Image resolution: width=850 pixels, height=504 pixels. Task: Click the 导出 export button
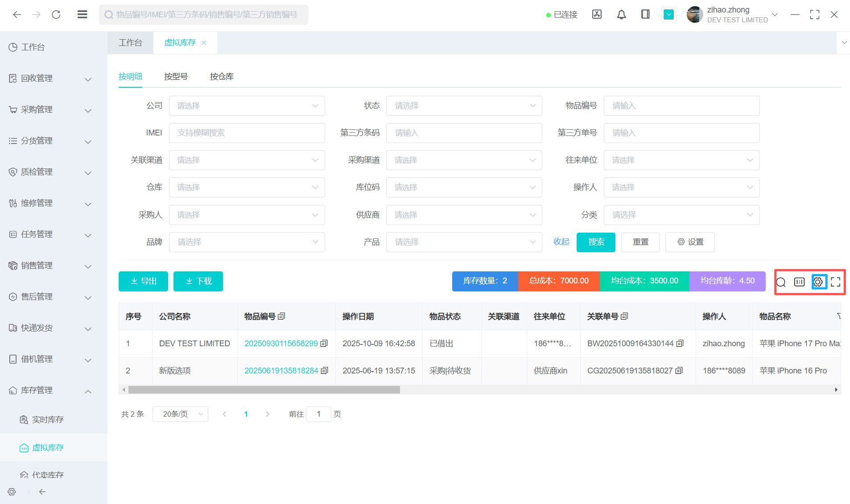point(143,281)
